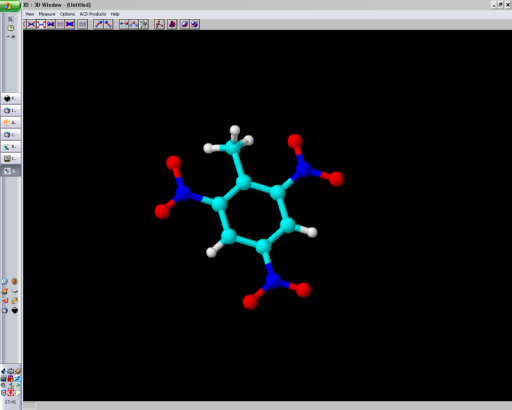Click the last sphere icon on toolbar

coord(195,24)
